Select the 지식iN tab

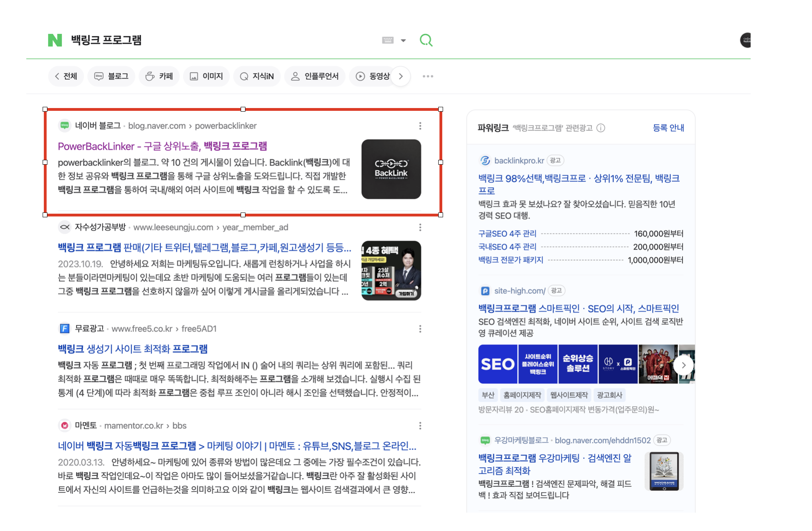click(x=257, y=76)
